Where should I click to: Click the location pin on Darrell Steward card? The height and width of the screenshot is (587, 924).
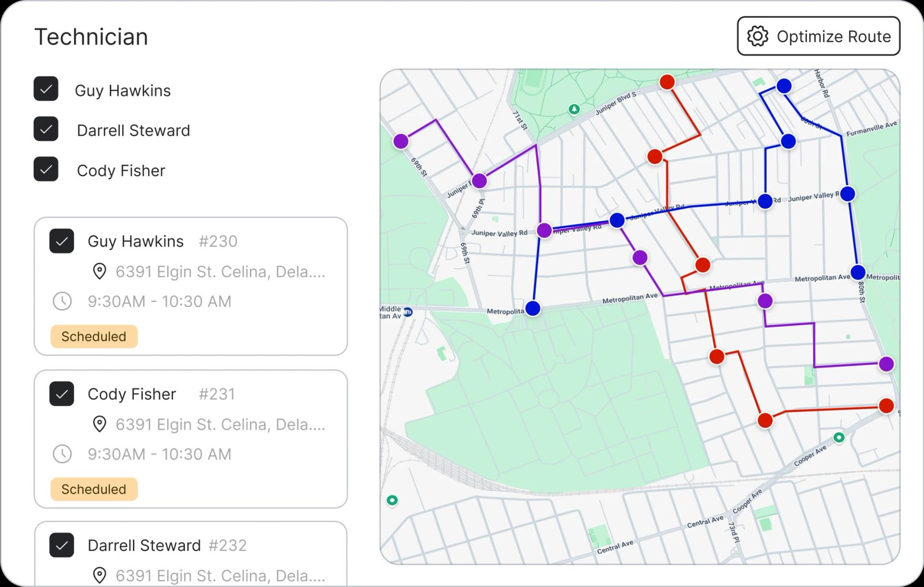100,575
